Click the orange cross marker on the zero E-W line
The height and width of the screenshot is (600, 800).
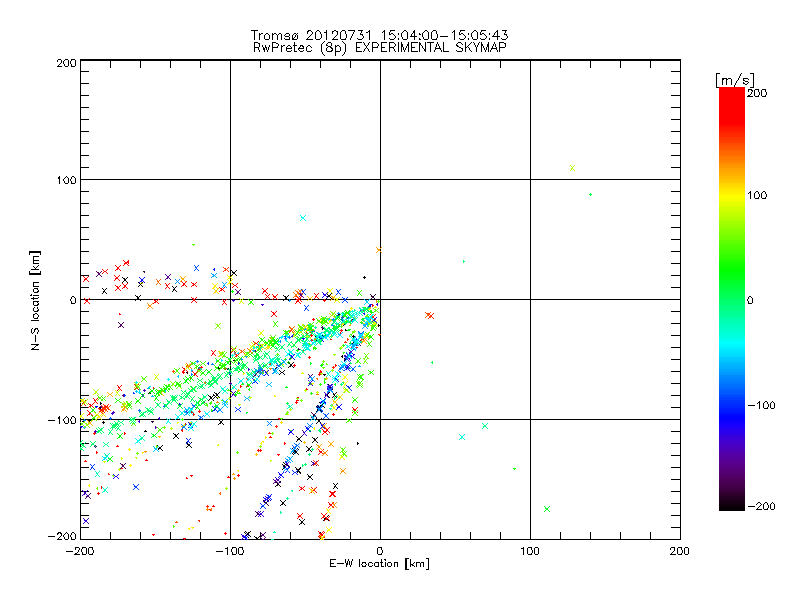point(379,250)
